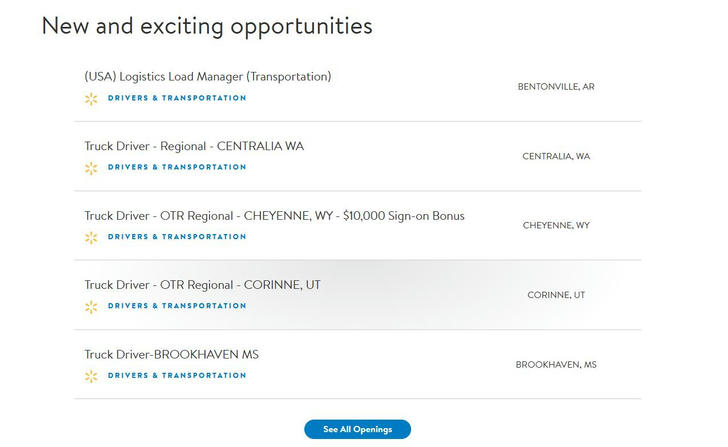Select Drivers & Transportation tag under Logistics job
This screenshot has width=728, height=447.
click(x=177, y=98)
